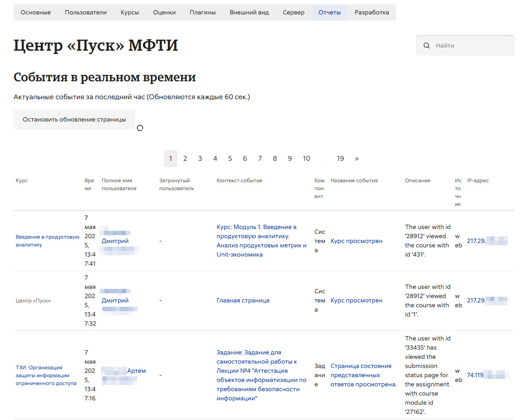The width and height of the screenshot is (525, 420).
Task: Click the Курс column header
Action: (x=21, y=180)
